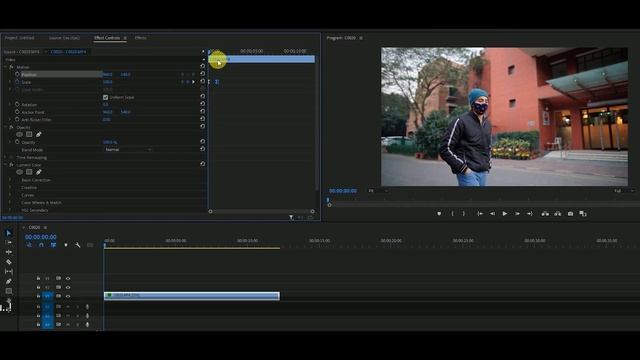
Task: Expand the HSL Secondary section
Action: click(10, 210)
